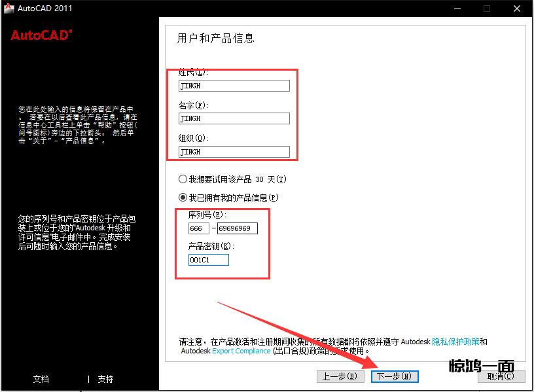Open 文档 in the bottom-left panel
The width and height of the screenshot is (534, 392).
coord(41,379)
